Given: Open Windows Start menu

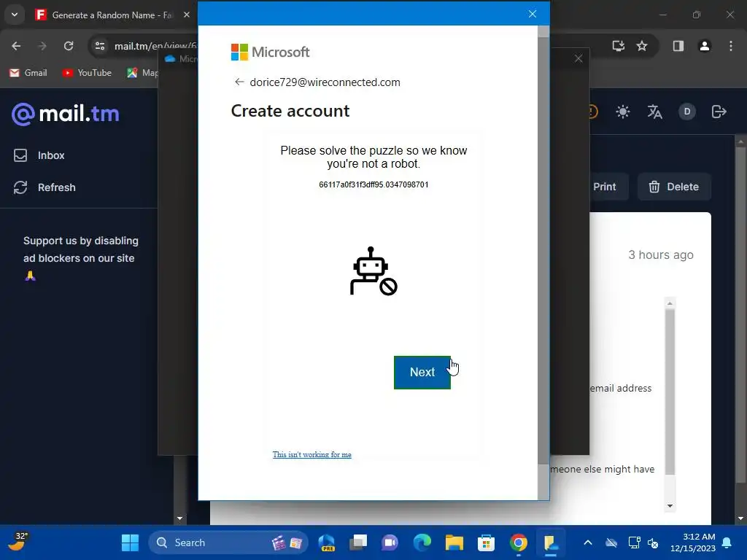Looking at the screenshot, I should [130, 542].
